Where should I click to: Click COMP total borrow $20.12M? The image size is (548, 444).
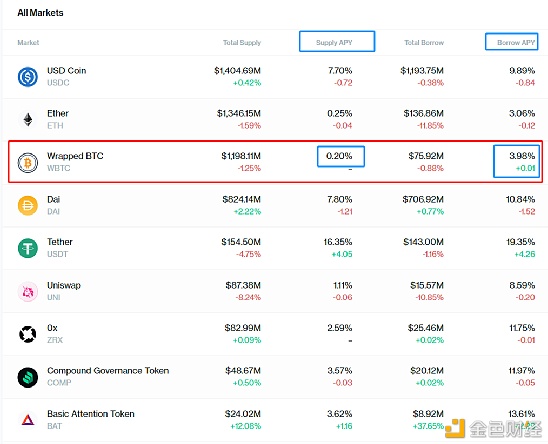(x=427, y=371)
